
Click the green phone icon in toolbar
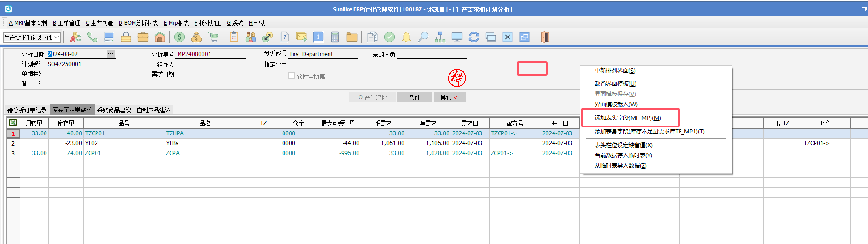click(92, 37)
